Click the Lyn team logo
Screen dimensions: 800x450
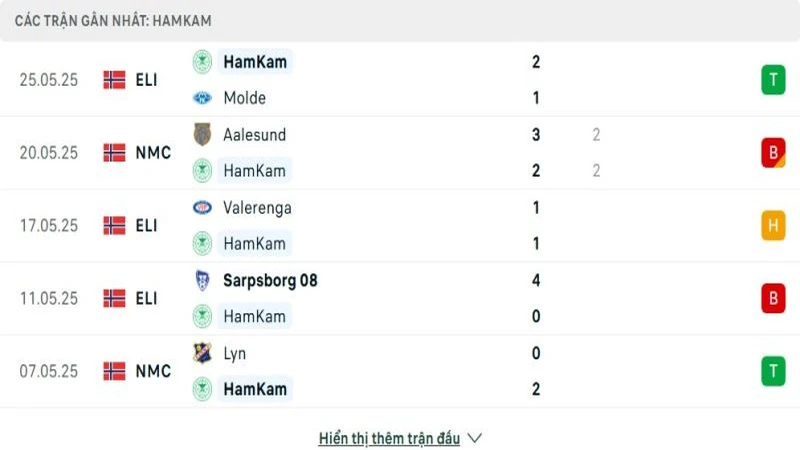coord(202,353)
